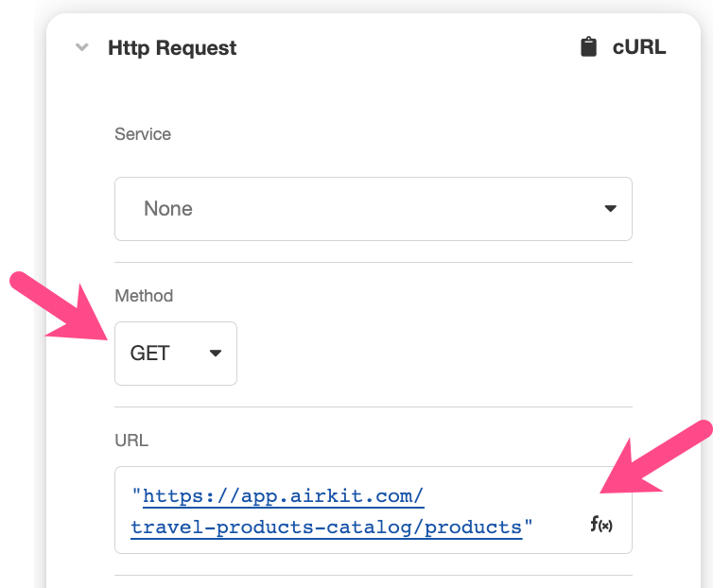This screenshot has height=588, width=713.
Task: Open the Service dropdown showing None
Action: point(374,209)
